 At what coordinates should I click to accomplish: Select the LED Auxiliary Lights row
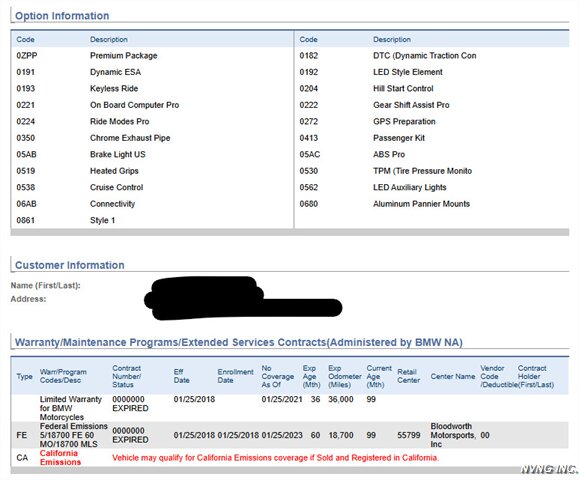tap(432, 187)
